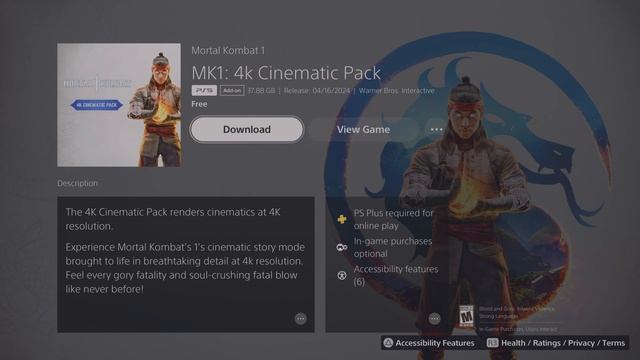Click the '37.88 GB' file size text

coord(261,91)
